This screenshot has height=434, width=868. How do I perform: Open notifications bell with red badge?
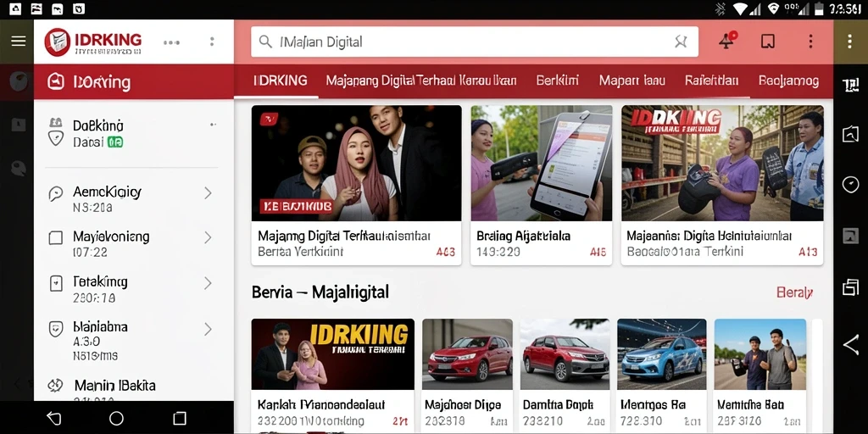tap(727, 41)
